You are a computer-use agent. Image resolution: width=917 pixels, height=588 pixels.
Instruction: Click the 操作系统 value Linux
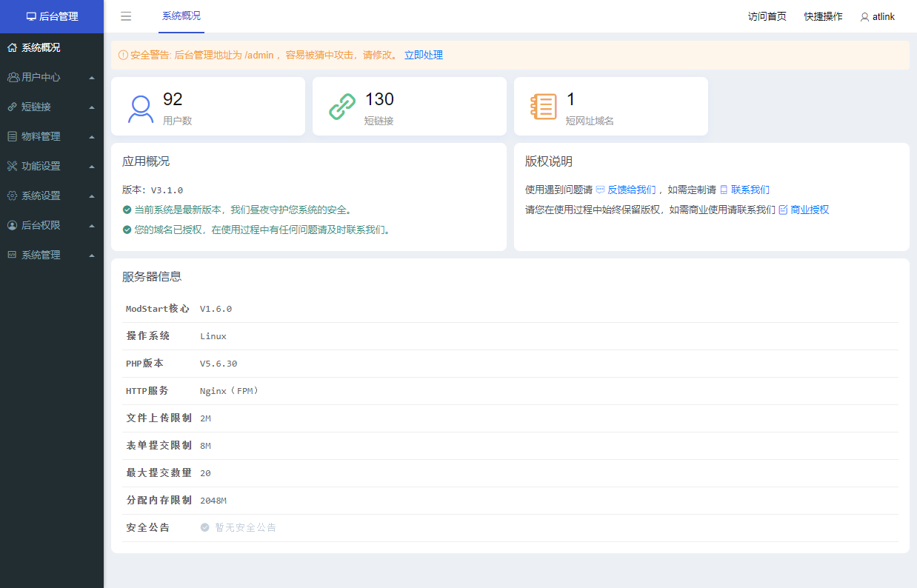213,336
